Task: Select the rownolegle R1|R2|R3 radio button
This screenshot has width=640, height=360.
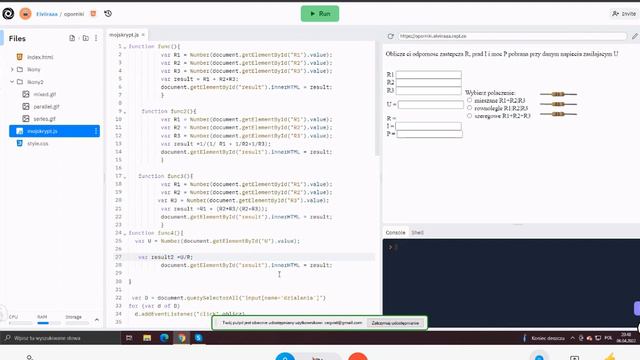Action: coord(469,108)
